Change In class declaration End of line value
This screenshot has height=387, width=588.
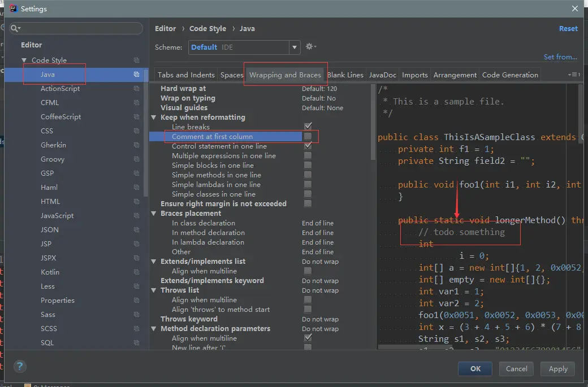pos(318,223)
